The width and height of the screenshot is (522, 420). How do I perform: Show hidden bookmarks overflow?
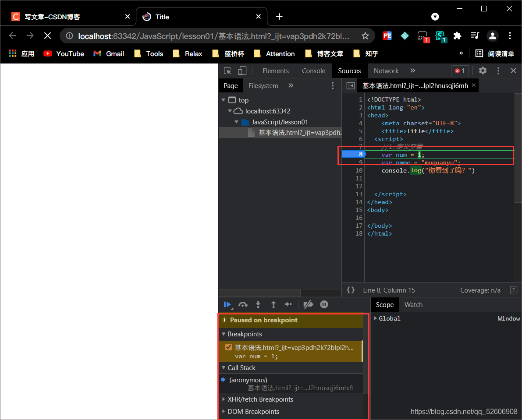[461, 53]
